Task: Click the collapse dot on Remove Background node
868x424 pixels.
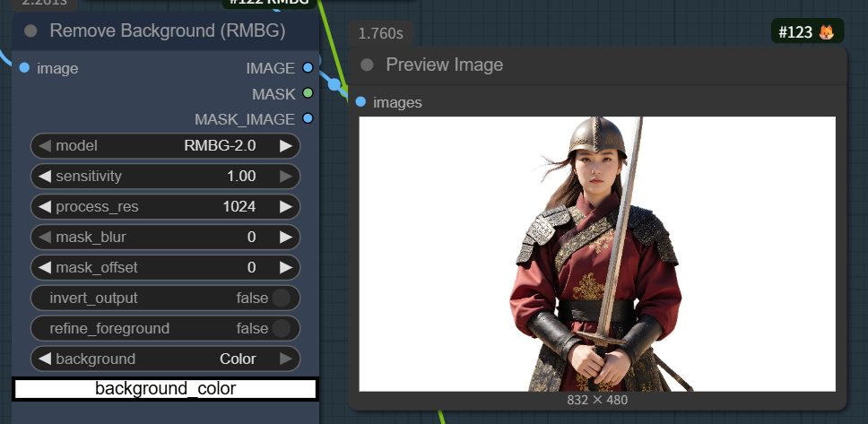Action: (31, 31)
